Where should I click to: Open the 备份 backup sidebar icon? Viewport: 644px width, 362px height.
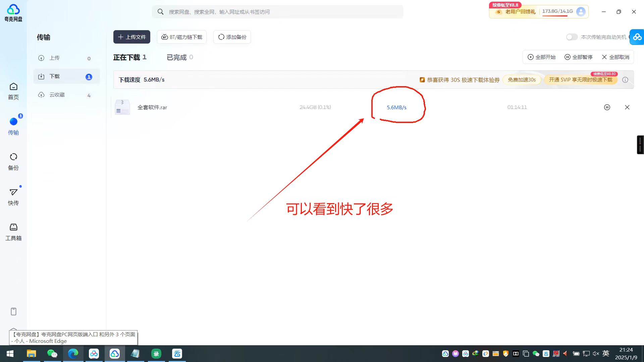(x=13, y=161)
